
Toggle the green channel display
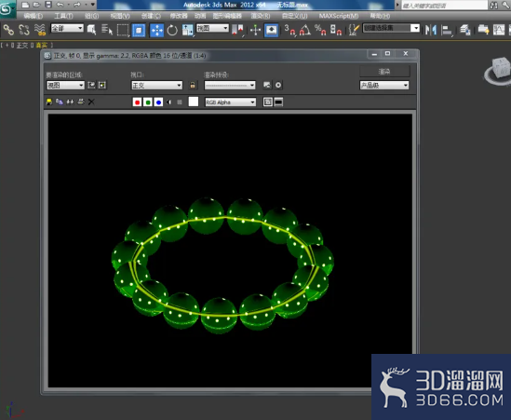coord(148,102)
